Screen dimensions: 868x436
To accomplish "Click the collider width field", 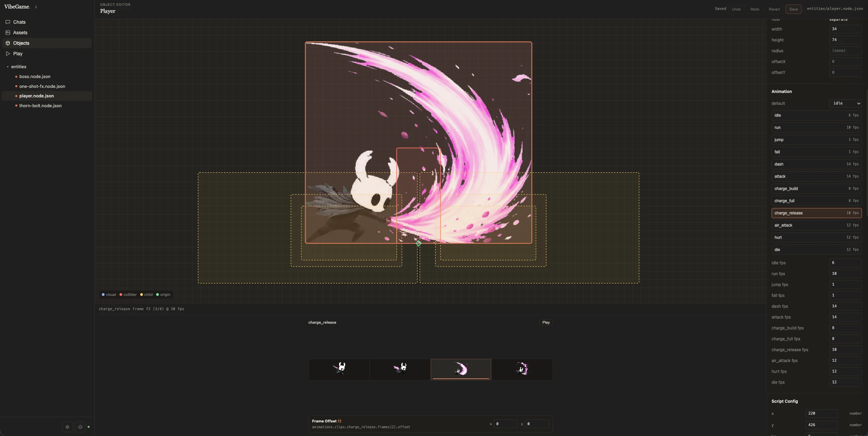I will [x=845, y=29].
